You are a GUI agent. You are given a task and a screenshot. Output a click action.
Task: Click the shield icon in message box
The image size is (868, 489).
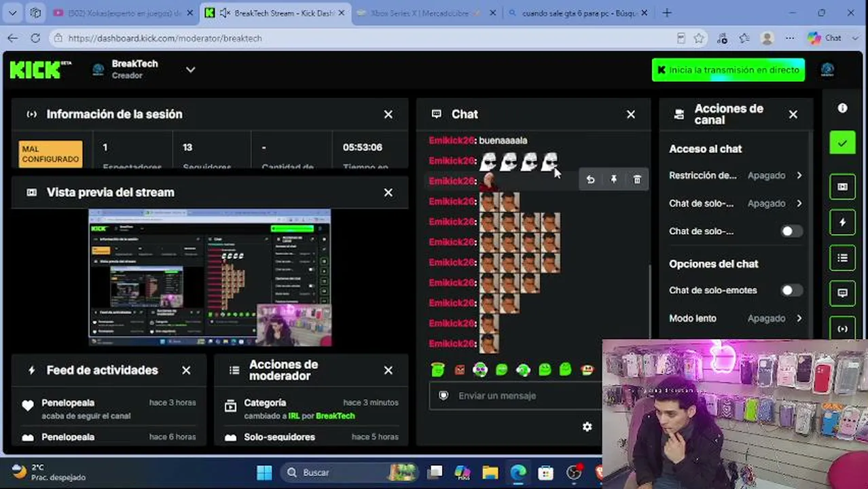coord(444,395)
